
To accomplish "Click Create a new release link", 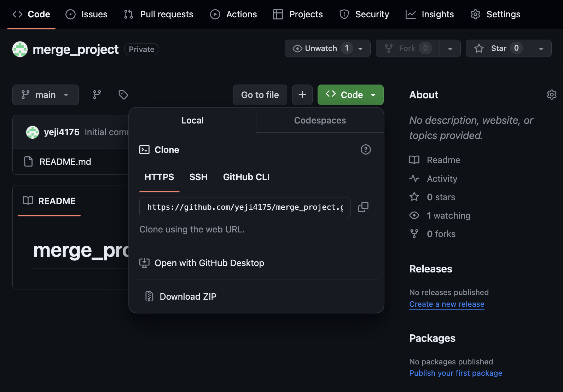I will tap(447, 304).
